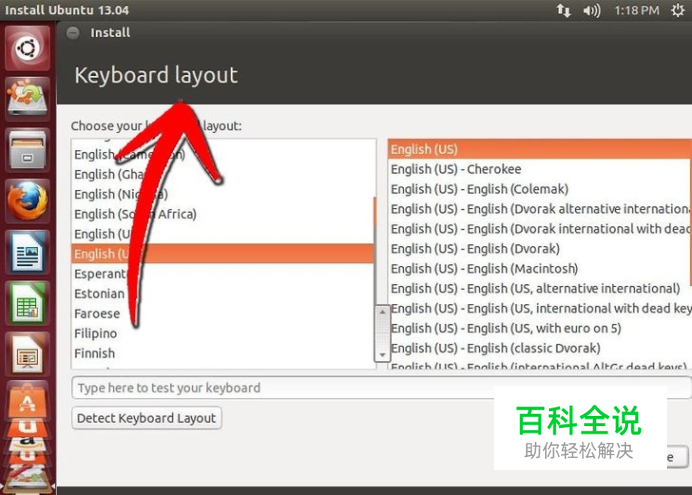Select Dvorak international with dead keys variant
Screen dimensions: 692x495
(540, 229)
